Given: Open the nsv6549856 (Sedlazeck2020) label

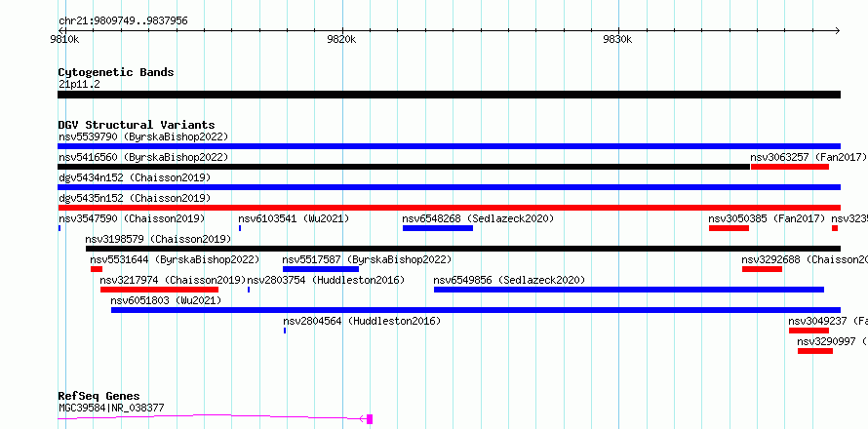Looking at the screenshot, I should coord(509,280).
